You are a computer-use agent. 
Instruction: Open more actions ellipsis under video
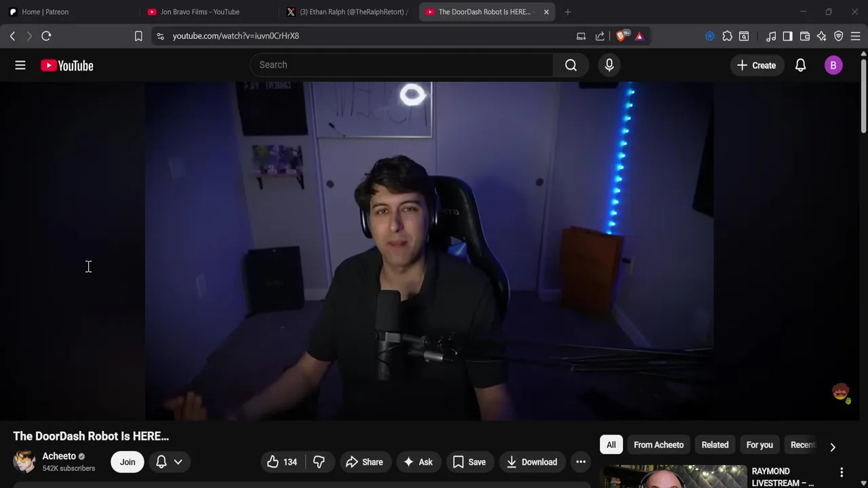[580, 462]
